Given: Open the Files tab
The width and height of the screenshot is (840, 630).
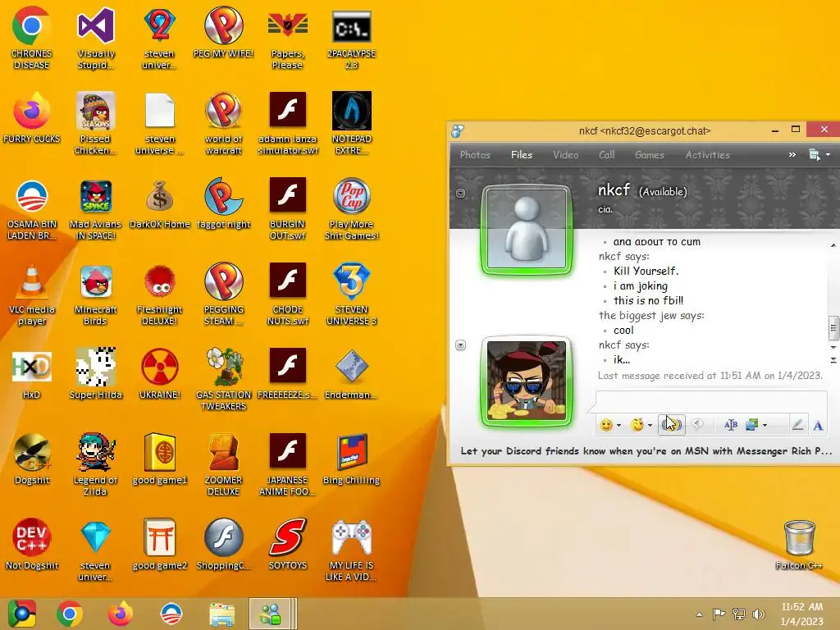Looking at the screenshot, I should click(521, 155).
